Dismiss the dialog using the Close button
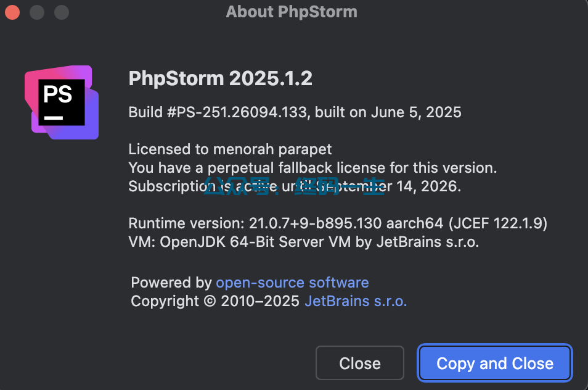 tap(359, 363)
